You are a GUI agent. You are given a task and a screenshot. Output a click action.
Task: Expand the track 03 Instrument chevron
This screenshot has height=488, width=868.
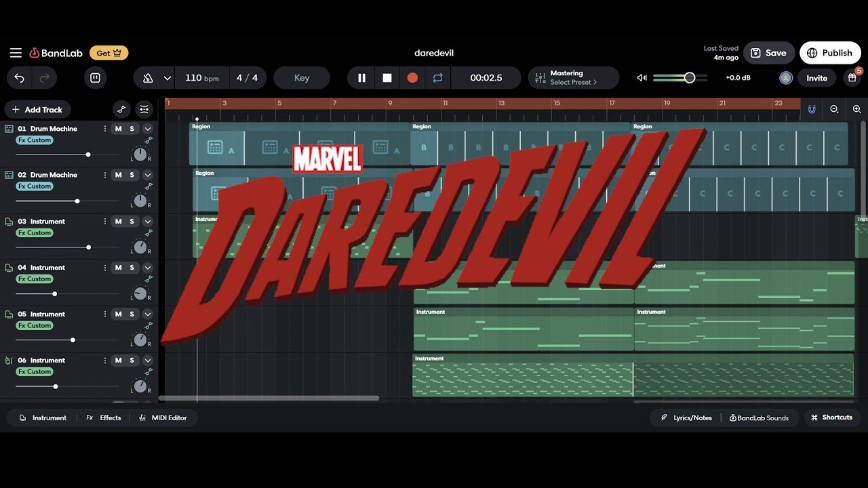147,222
